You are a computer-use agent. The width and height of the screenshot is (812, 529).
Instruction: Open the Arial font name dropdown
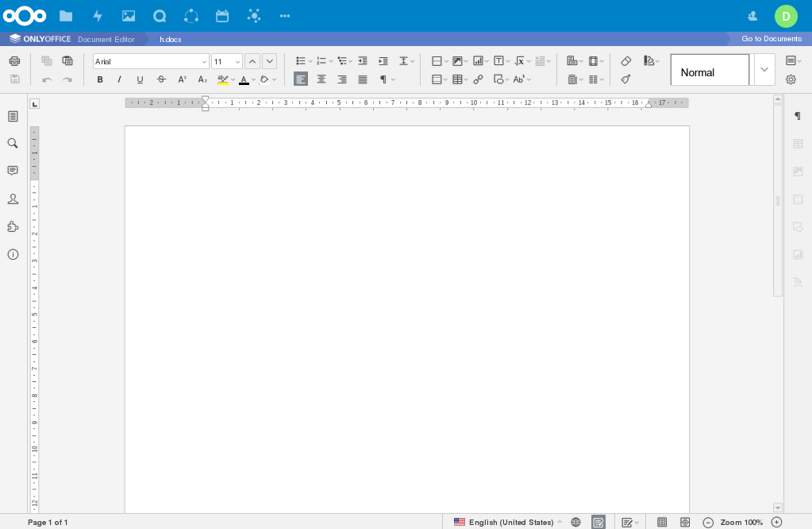[x=204, y=62]
